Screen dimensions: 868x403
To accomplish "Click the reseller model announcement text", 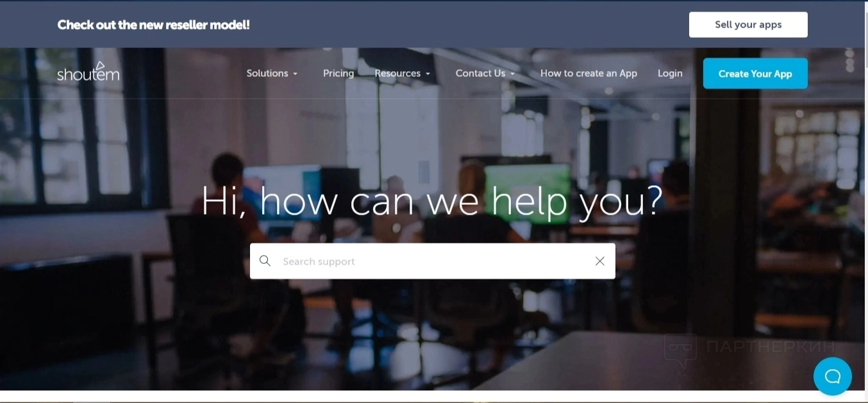I will 153,25.
